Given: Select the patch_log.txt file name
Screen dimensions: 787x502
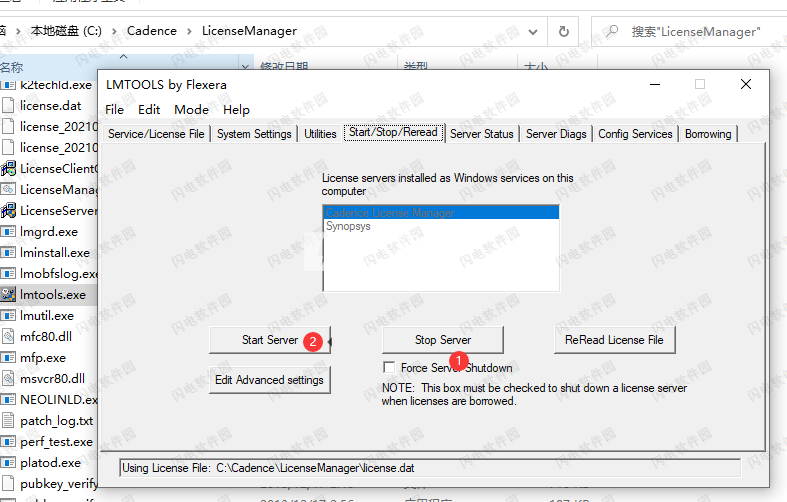Looking at the screenshot, I should tap(57, 421).
